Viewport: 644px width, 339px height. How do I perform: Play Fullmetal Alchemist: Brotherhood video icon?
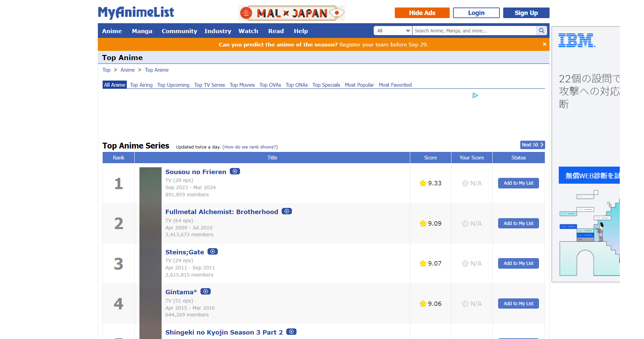click(x=287, y=211)
